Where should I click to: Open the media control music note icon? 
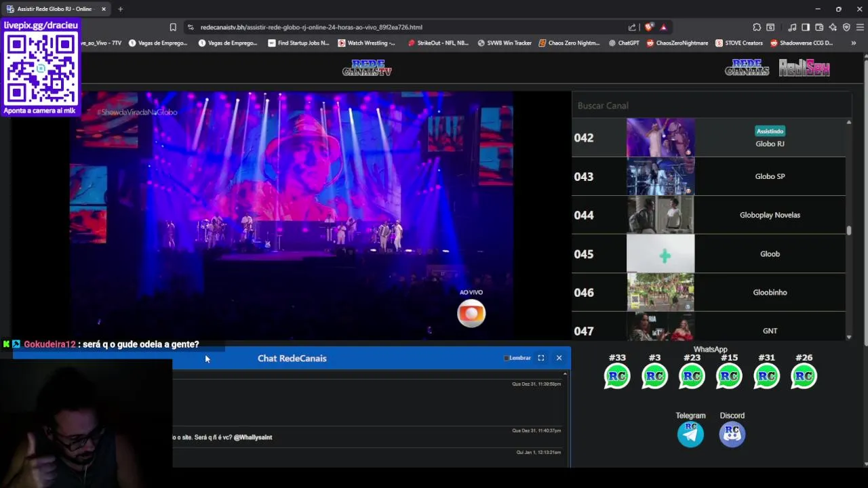tap(792, 27)
